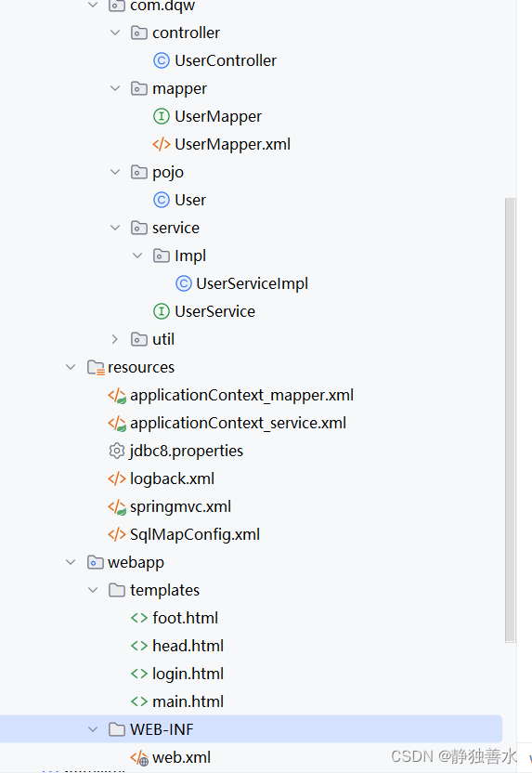The height and width of the screenshot is (773, 532).
Task: Select foot.html in templates
Action: [185, 618]
